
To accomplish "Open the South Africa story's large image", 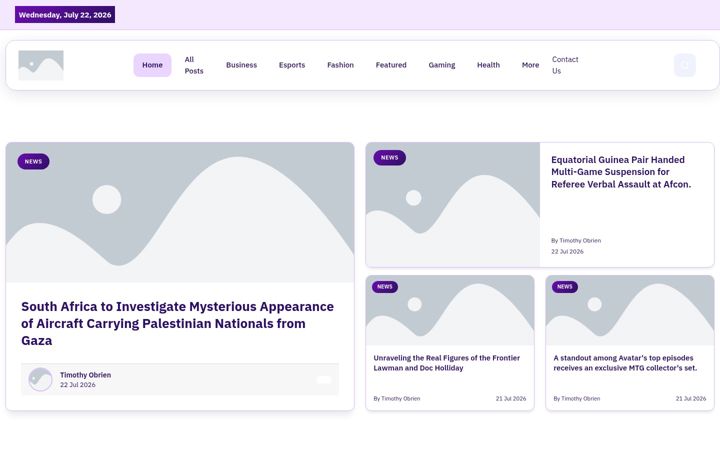I will pos(180,212).
